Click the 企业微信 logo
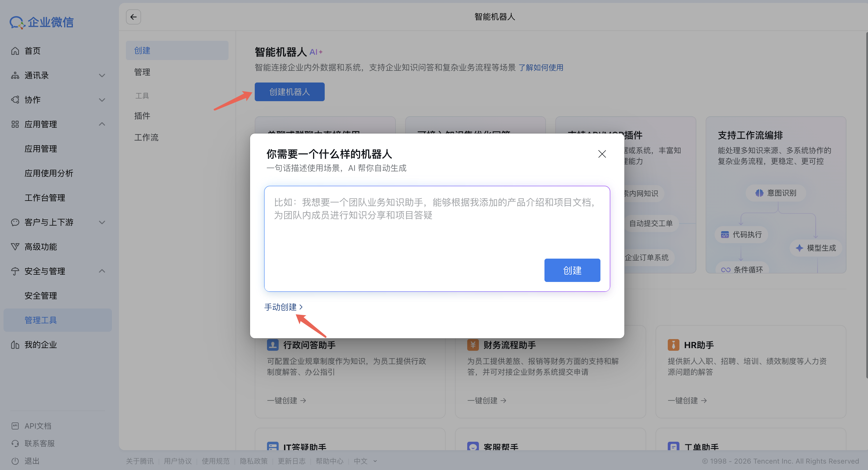 tap(41, 22)
